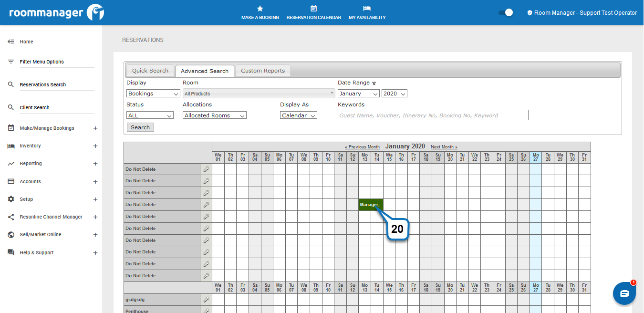Open Home in the sidebar
The width and height of the screenshot is (644, 313).
coord(26,42)
